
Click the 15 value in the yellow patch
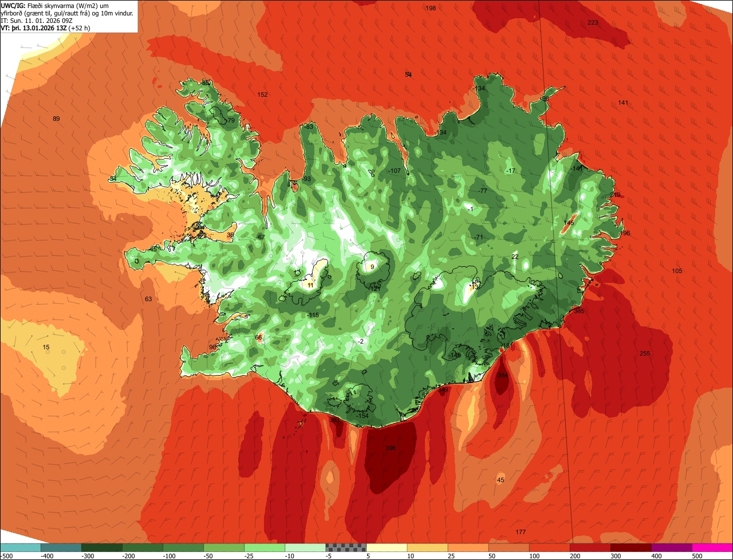click(46, 348)
